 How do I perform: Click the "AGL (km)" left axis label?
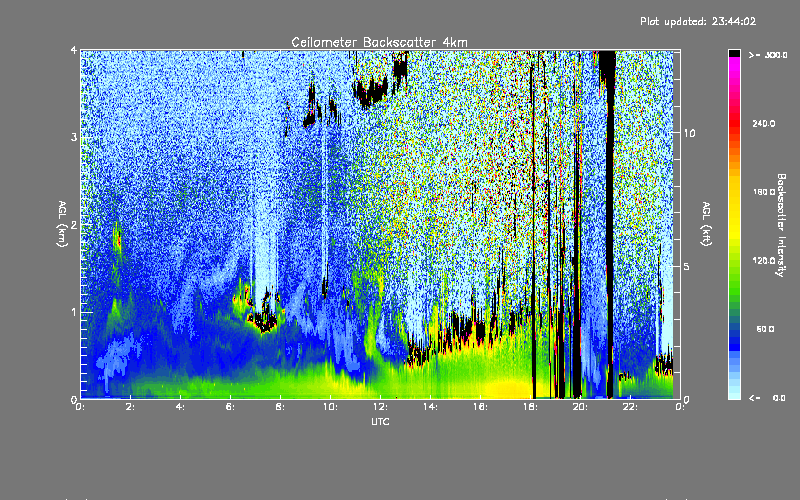tap(62, 224)
